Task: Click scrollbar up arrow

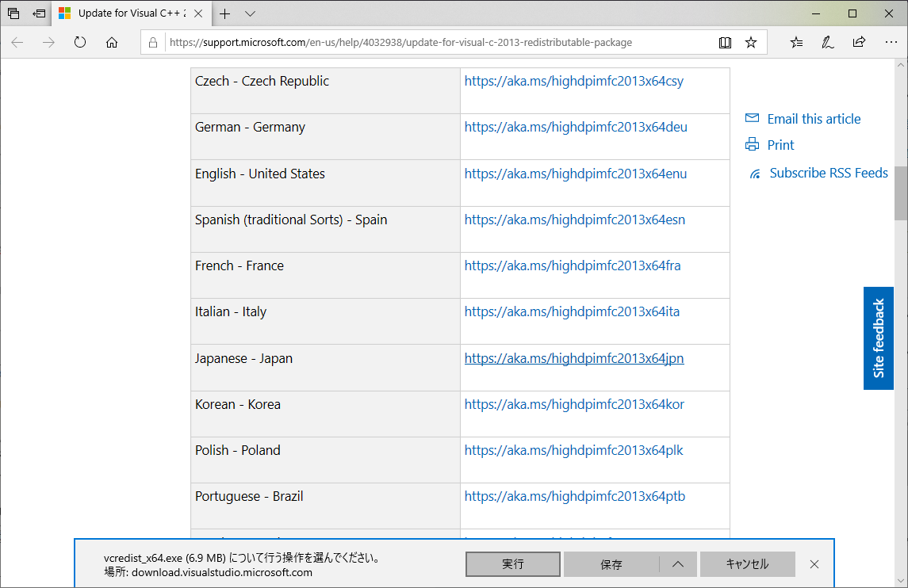Action: (901, 65)
